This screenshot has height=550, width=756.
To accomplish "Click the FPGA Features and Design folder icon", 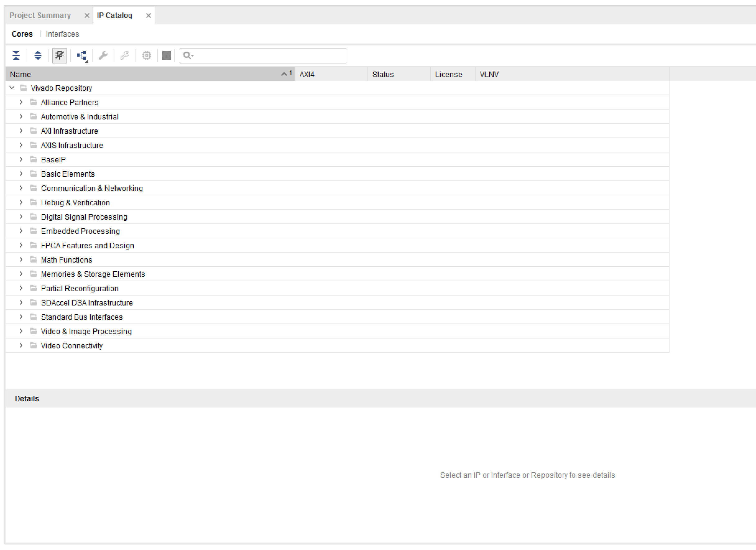I will (x=33, y=245).
